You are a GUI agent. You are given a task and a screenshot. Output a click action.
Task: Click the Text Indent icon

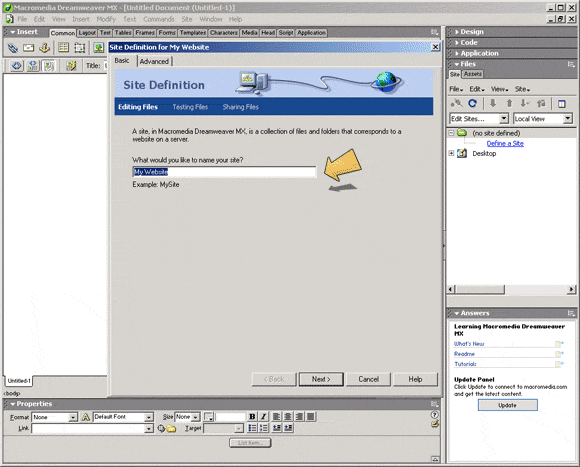289,428
